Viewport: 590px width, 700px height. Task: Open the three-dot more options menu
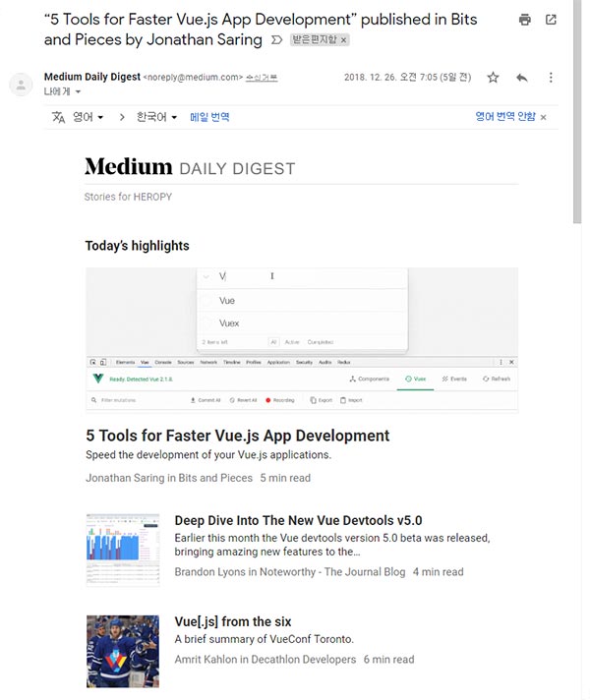[551, 78]
